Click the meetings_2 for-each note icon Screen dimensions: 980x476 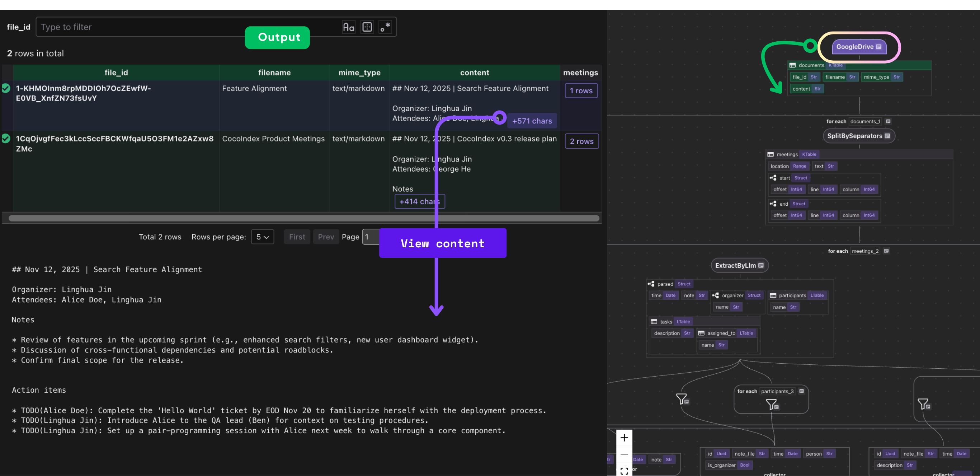point(886,251)
